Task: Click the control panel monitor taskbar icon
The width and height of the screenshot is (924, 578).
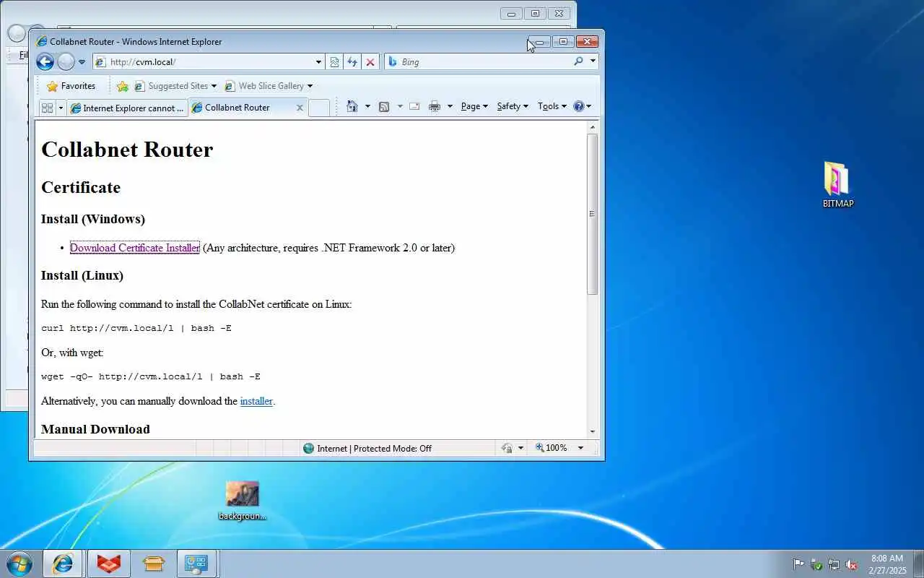Action: tap(196, 564)
